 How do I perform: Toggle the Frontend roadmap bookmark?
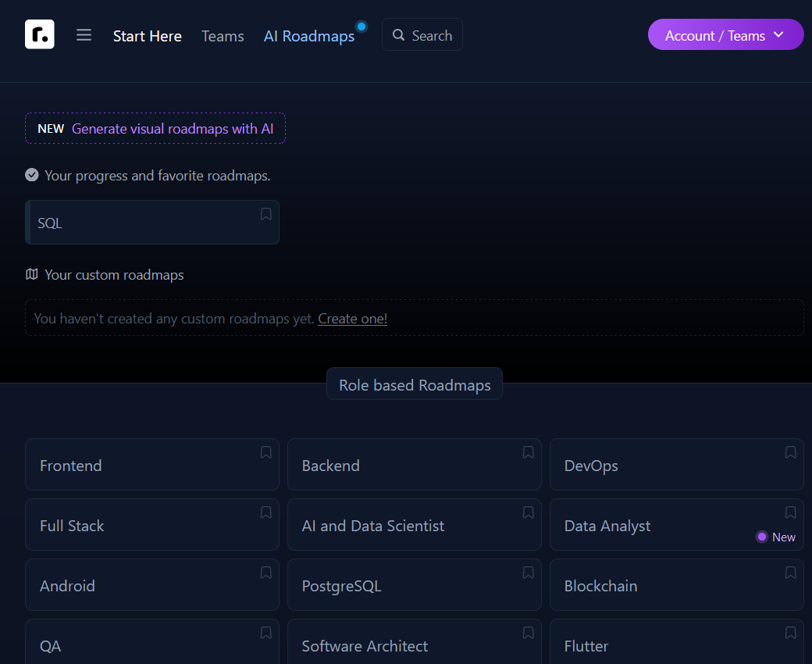pyautogui.click(x=265, y=452)
